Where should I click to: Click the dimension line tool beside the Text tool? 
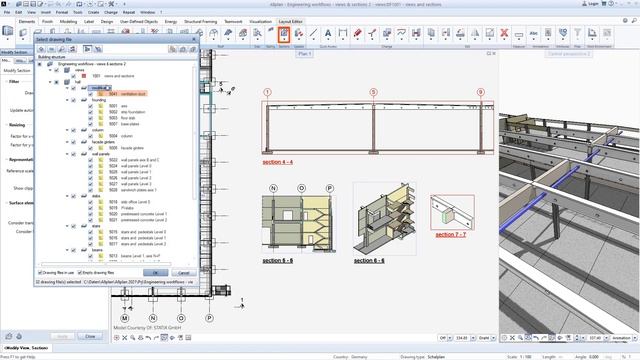point(342,33)
